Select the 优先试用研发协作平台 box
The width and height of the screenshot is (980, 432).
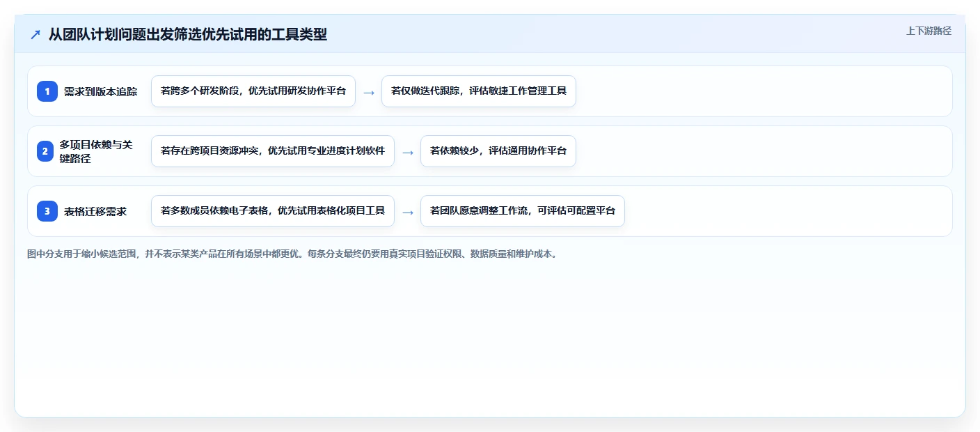(x=253, y=91)
